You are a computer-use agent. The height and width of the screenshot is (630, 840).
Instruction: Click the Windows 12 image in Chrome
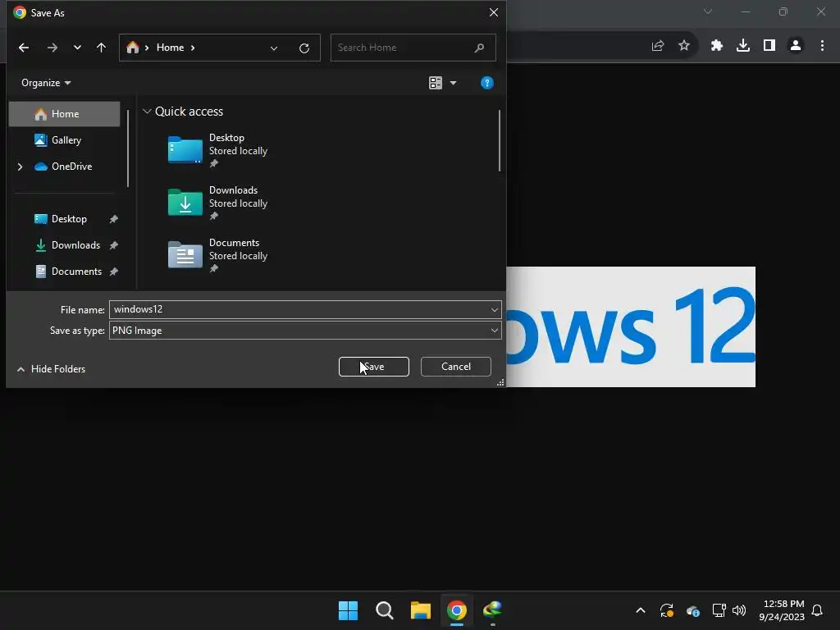[631, 326]
